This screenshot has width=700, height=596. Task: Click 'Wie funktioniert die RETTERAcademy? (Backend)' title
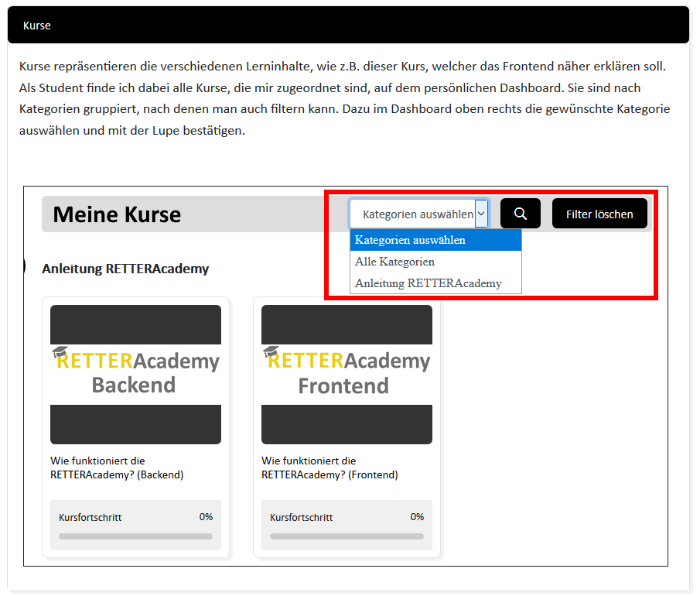(117, 468)
